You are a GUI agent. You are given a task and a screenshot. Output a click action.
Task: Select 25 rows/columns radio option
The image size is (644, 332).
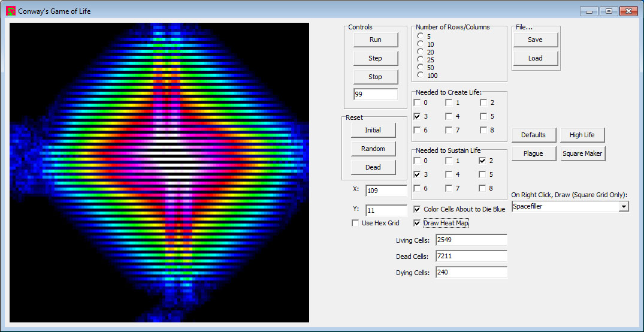420,59
